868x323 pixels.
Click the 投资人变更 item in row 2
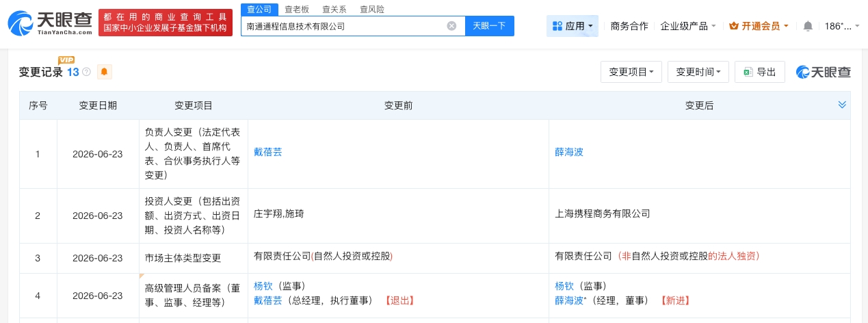point(194,215)
